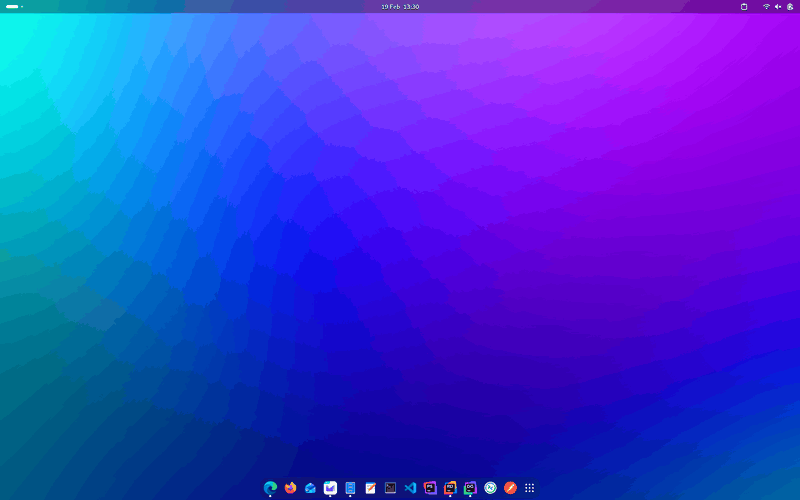Launch Firefox browser
This screenshot has width=800, height=500.
point(290,487)
